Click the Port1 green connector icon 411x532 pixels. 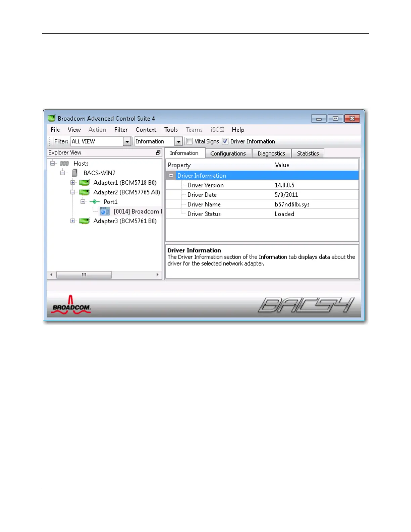pos(95,202)
